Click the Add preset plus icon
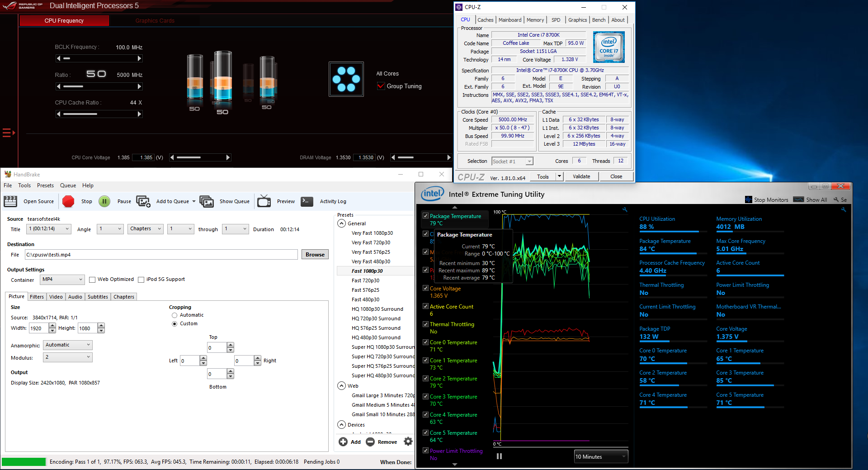The height and width of the screenshot is (470, 868). pos(343,442)
